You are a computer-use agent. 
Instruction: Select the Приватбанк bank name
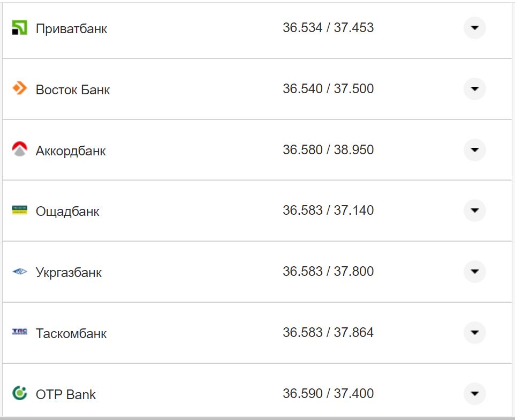[x=71, y=28]
